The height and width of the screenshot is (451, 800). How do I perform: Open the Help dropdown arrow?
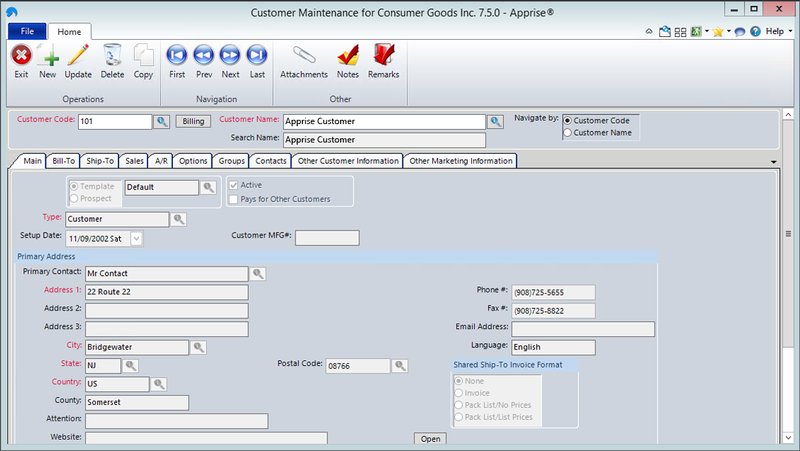790,32
